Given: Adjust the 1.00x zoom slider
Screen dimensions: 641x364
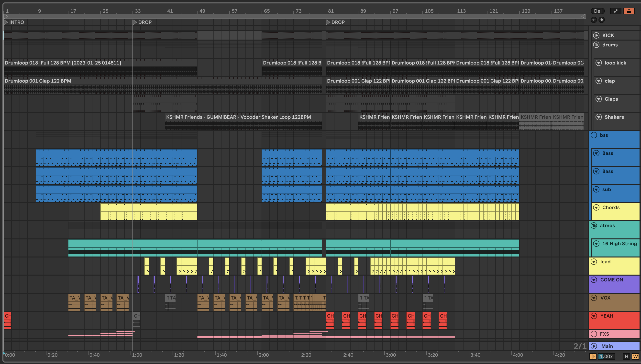Looking at the screenshot, I should click(606, 356).
